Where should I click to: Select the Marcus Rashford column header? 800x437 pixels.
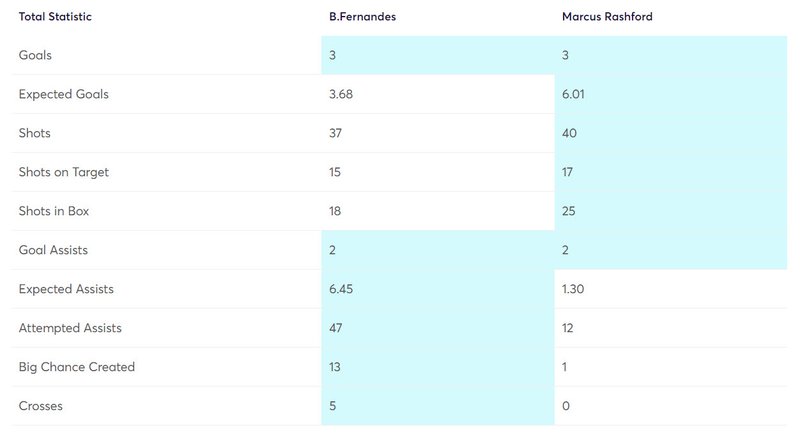(607, 16)
